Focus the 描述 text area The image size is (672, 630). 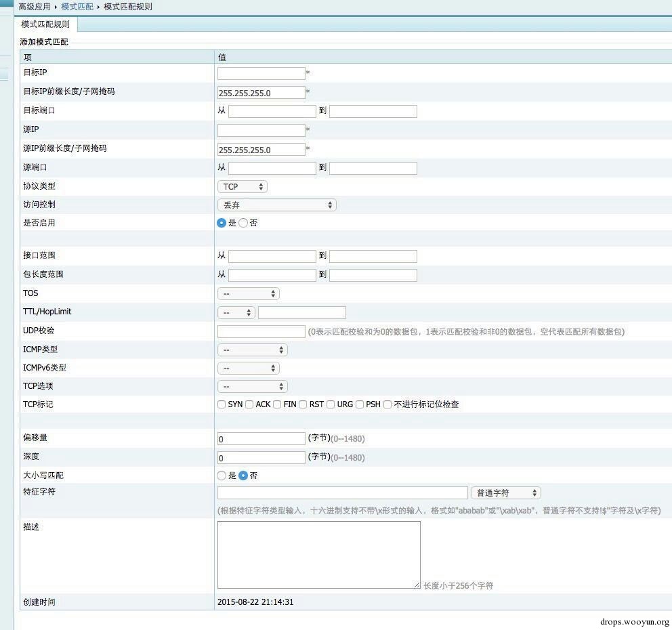click(318, 554)
